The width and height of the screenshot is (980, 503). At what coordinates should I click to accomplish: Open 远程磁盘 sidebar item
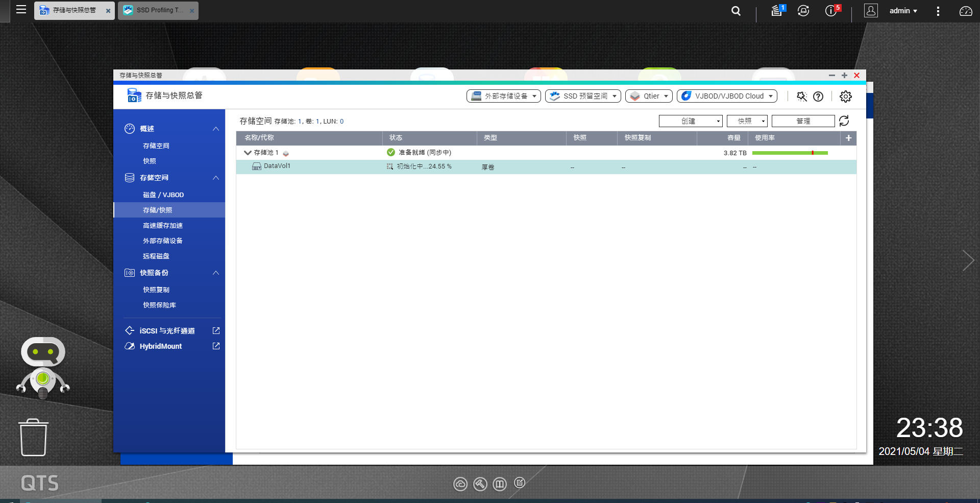156,256
